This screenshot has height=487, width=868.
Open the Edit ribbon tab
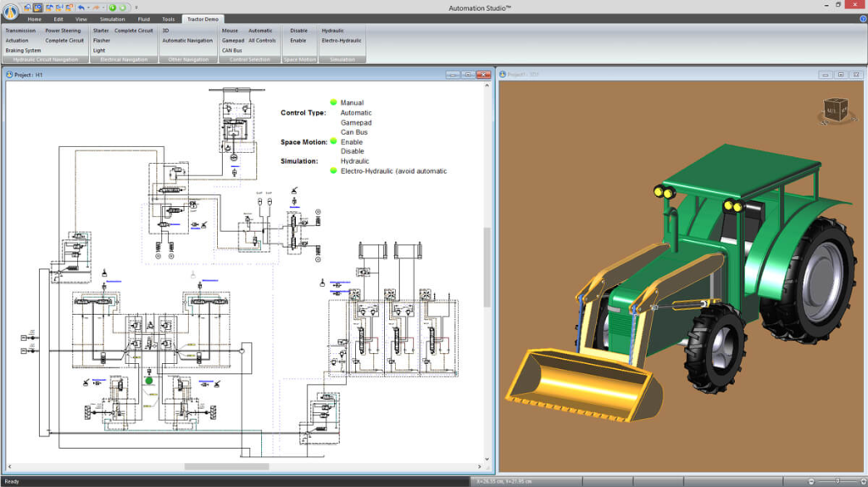pos(58,19)
